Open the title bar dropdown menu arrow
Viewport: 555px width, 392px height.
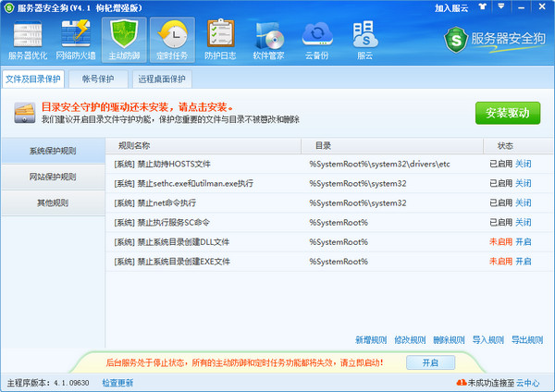500,6
